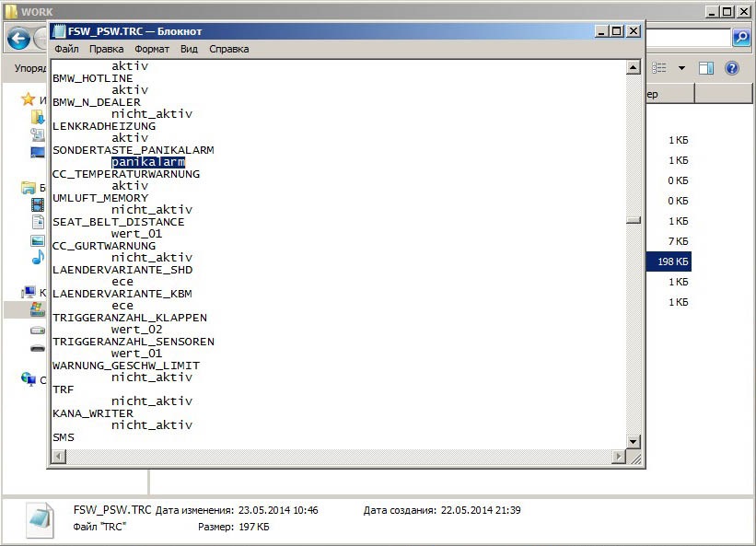Select the Videos library filmstrip icon

[38, 204]
